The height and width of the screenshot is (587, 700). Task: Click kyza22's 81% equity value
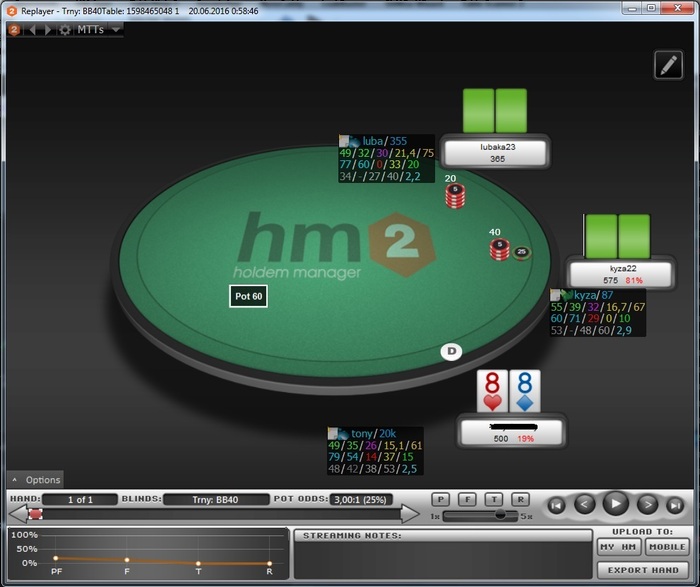pyautogui.click(x=634, y=280)
